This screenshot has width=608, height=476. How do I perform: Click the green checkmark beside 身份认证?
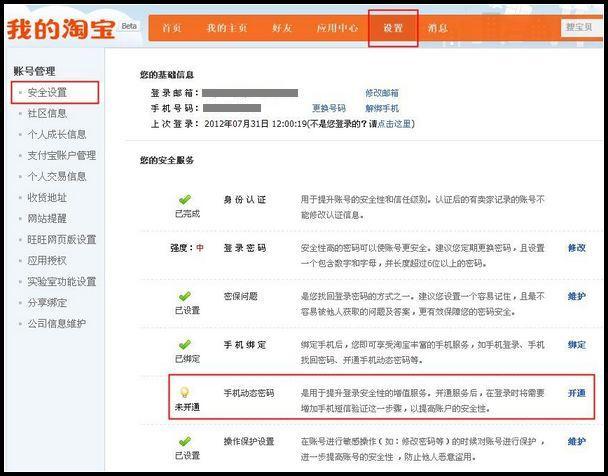pos(184,200)
